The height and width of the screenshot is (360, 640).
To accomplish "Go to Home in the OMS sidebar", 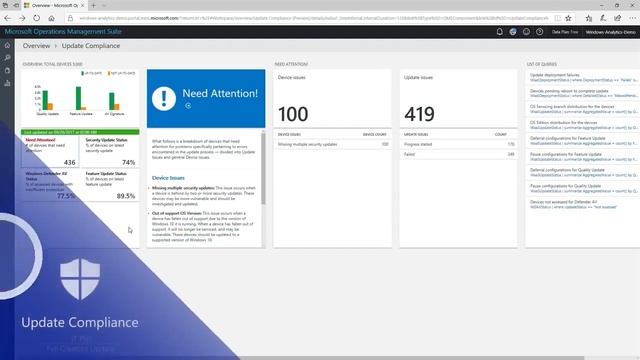I will tap(7, 45).
